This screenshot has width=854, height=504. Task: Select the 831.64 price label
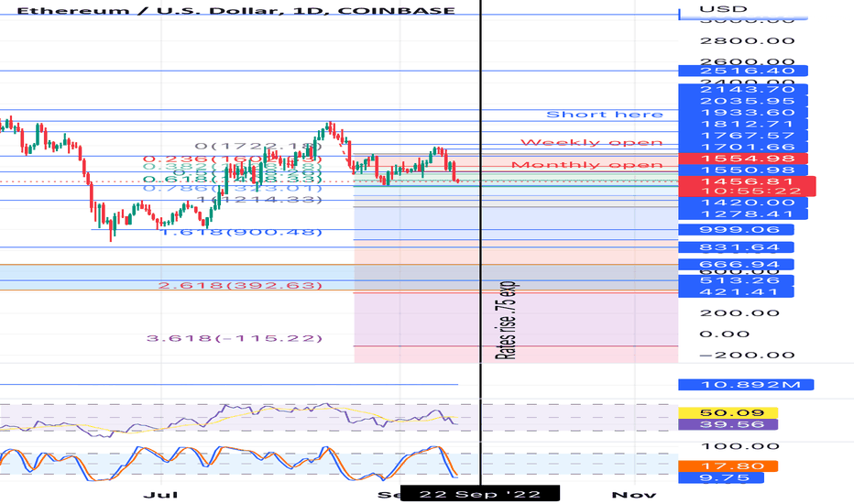pyautogui.click(x=736, y=247)
